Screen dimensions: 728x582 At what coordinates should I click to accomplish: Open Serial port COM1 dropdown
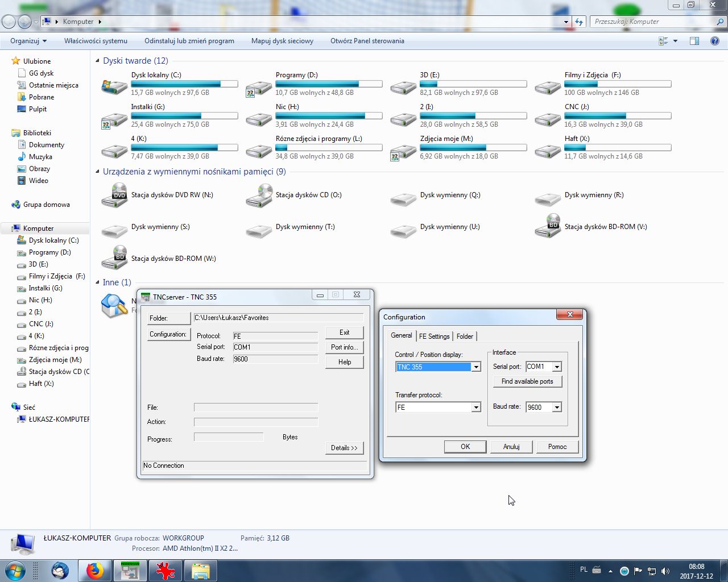557,367
